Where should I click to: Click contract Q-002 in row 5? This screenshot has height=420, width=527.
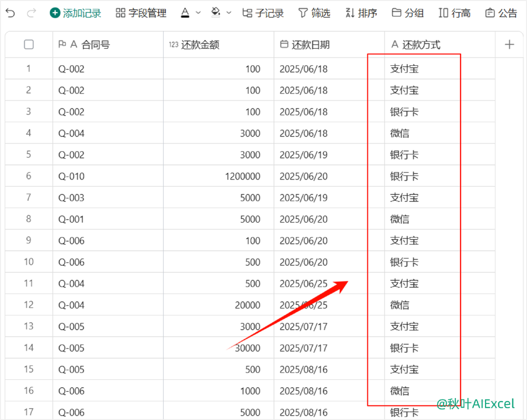(108, 155)
